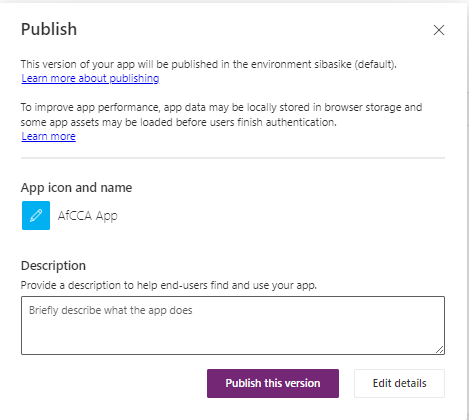
Task: Click the sibasike (default) environment sentence
Action: coord(209,64)
